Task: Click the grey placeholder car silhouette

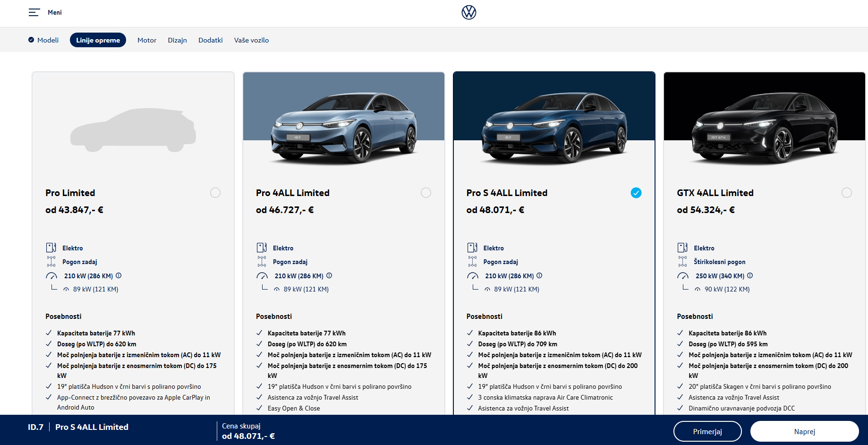Action: (133, 130)
